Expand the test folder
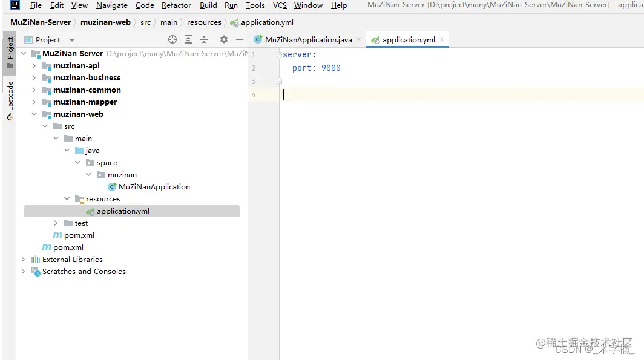The height and width of the screenshot is (360, 644). coord(56,223)
